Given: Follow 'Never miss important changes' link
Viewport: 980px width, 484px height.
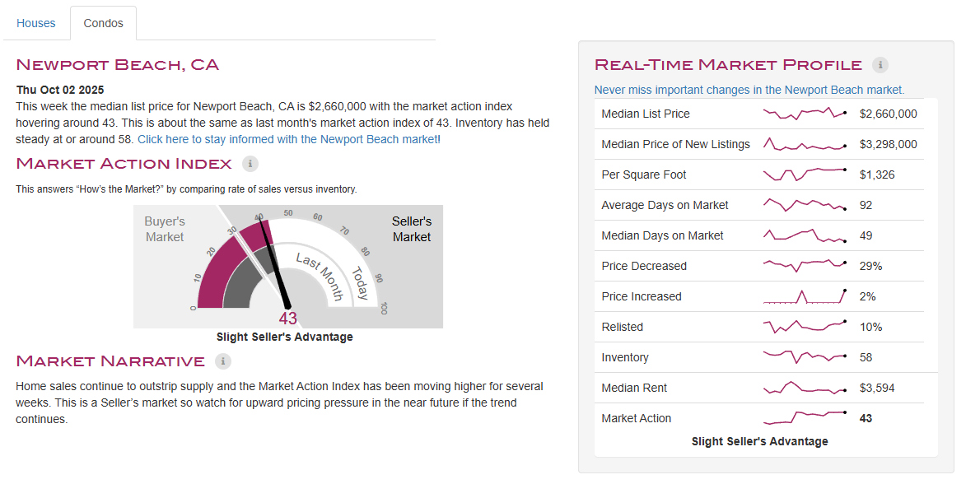Looking at the screenshot, I should (x=749, y=90).
